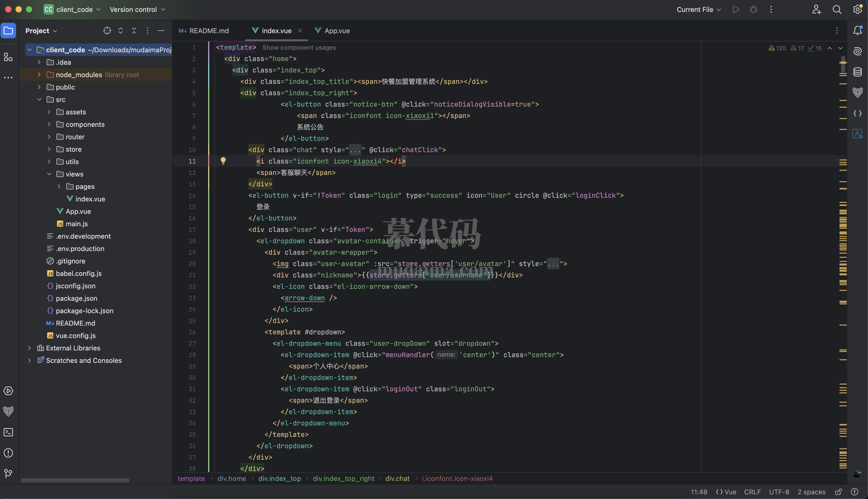This screenshot has width=868, height=499.
Task: Expand the pages folder
Action: click(x=59, y=186)
